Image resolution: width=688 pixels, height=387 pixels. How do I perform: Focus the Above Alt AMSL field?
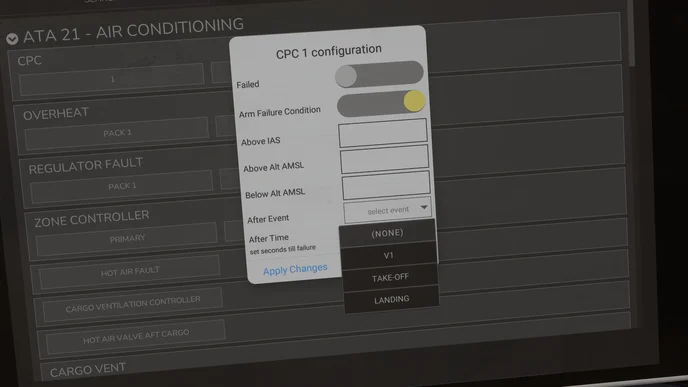click(384, 160)
